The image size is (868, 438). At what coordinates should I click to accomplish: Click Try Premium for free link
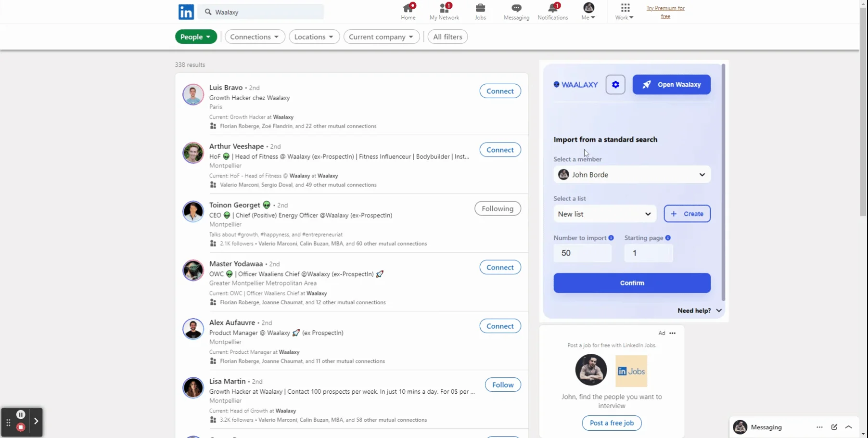(x=665, y=12)
